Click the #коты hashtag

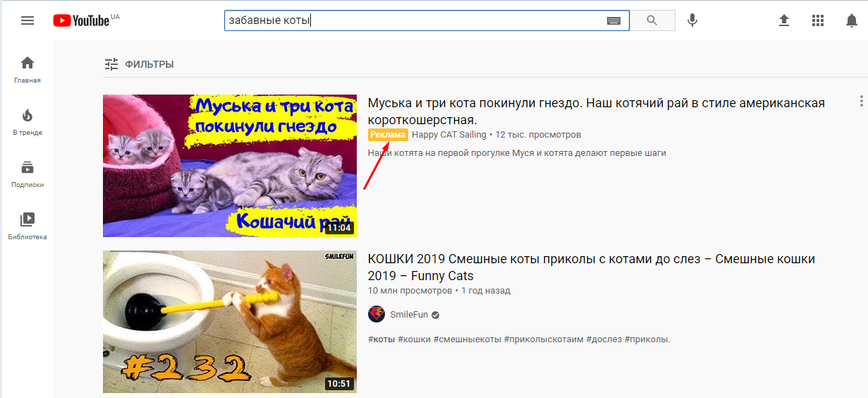(381, 339)
